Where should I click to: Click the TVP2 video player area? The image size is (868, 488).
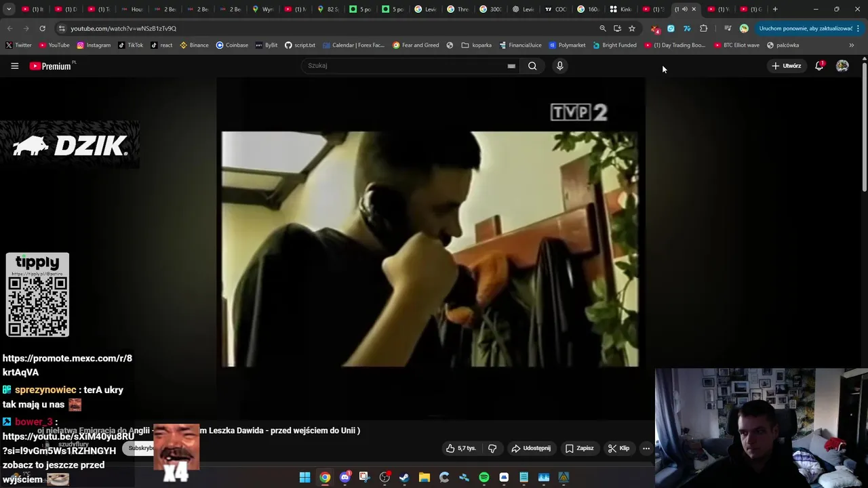(430, 249)
